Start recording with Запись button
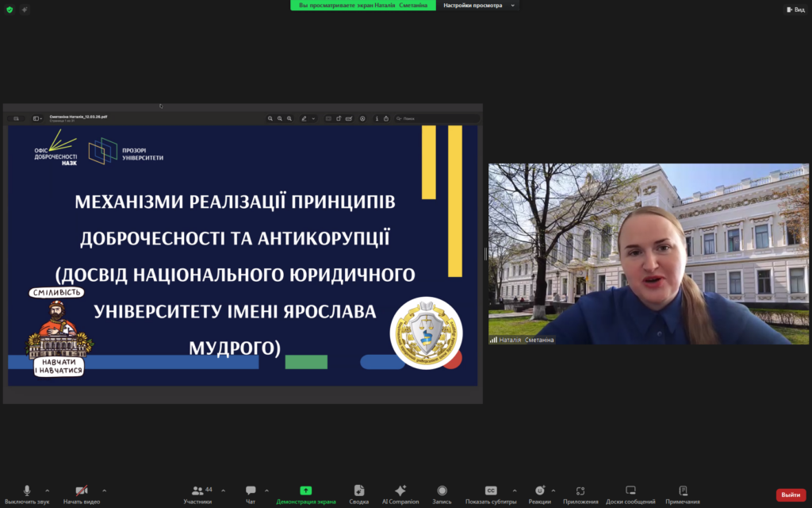812x508 pixels. coord(442,491)
